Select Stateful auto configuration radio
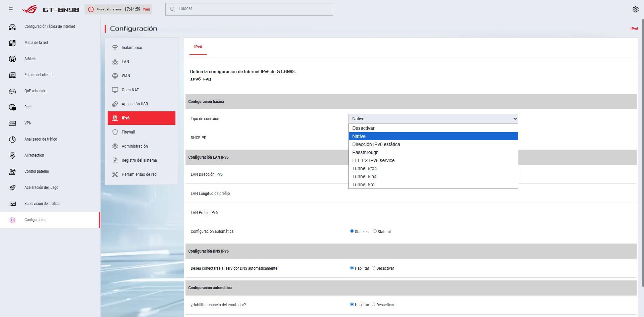 pos(375,231)
